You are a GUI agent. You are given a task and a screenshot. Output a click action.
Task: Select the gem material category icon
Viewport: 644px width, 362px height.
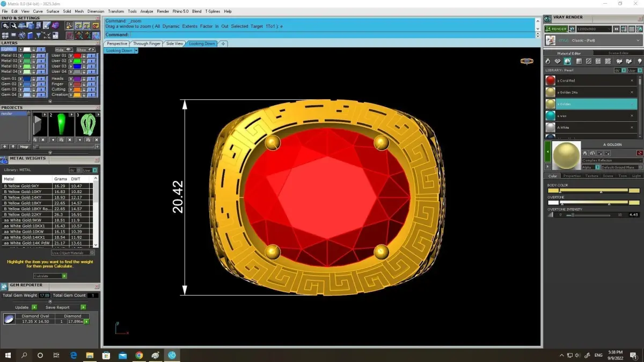click(x=558, y=61)
